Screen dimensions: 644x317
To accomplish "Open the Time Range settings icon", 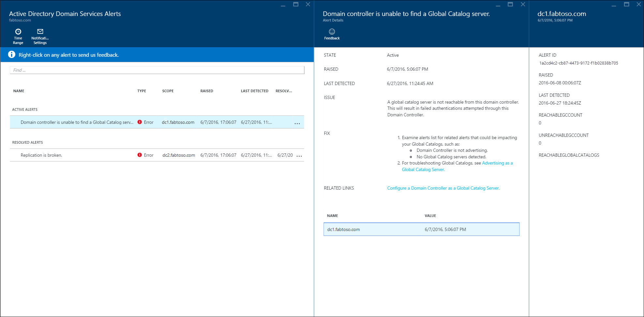I will tap(18, 31).
